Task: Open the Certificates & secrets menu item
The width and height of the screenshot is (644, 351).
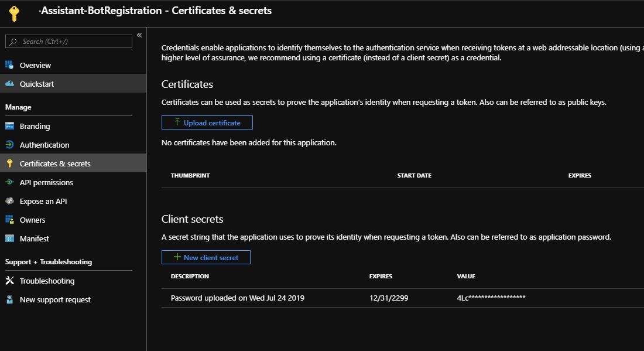Action: [55, 163]
